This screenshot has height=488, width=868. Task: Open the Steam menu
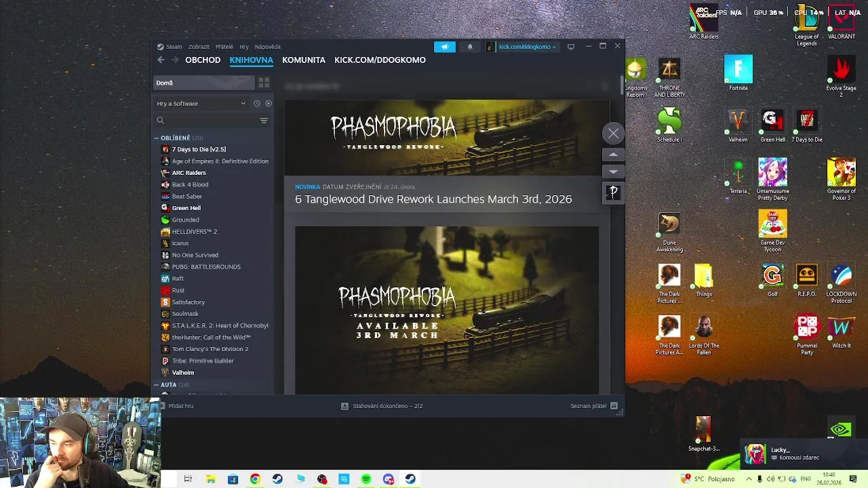[x=174, y=47]
